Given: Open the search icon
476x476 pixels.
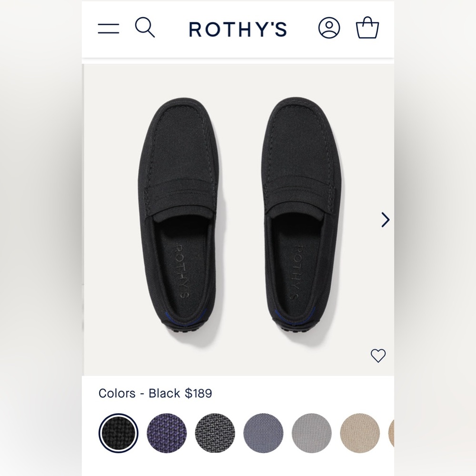Looking at the screenshot, I should coord(145,29).
